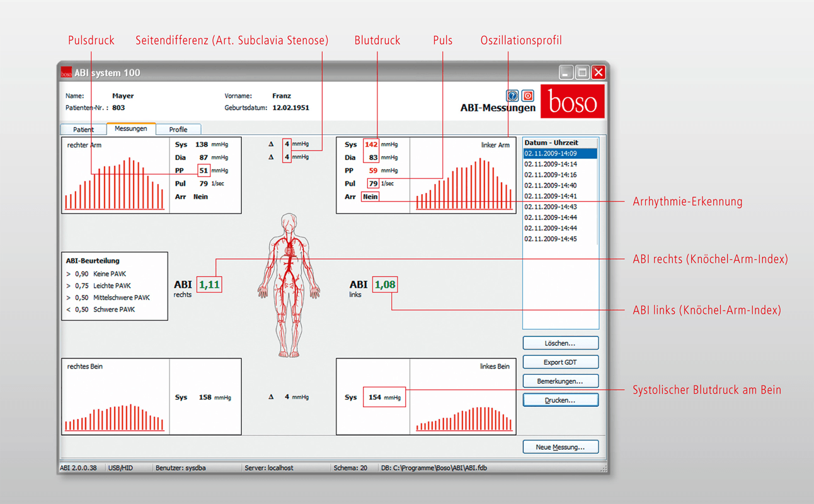Click the small boso icon in title bar
The width and height of the screenshot is (814, 504).
(x=66, y=73)
